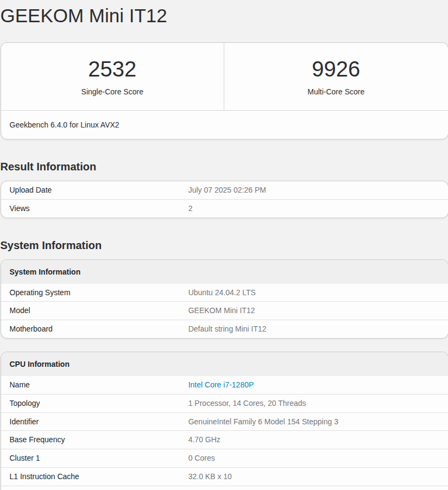Select GenuineIntel Family 6 Model 154 value
Image resolution: width=448 pixels, height=490 pixels.
pyautogui.click(x=263, y=422)
